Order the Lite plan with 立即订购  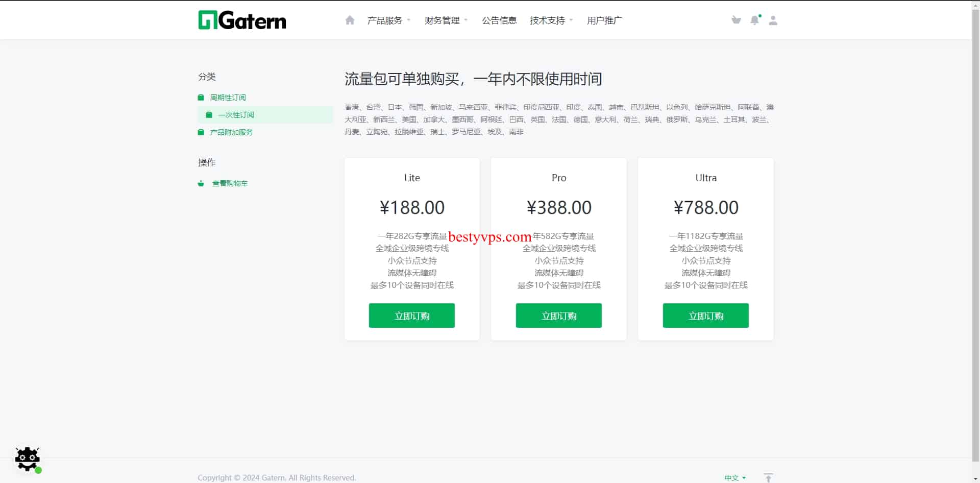click(411, 316)
